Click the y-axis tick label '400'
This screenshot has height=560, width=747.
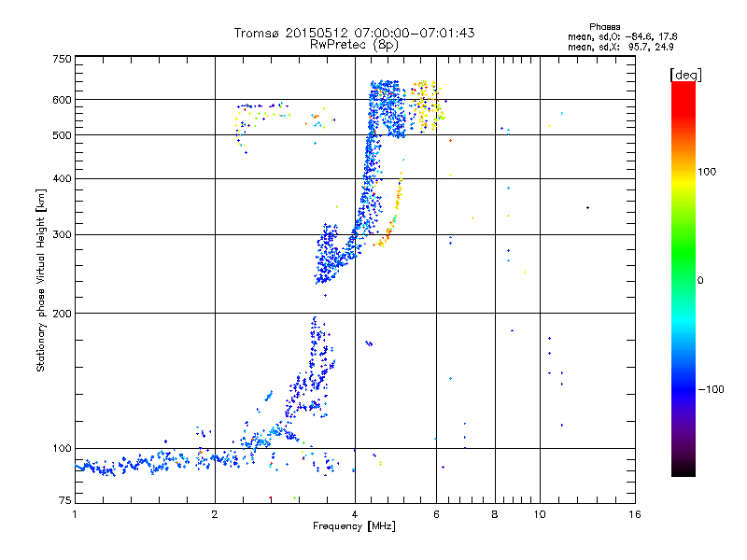click(x=62, y=179)
